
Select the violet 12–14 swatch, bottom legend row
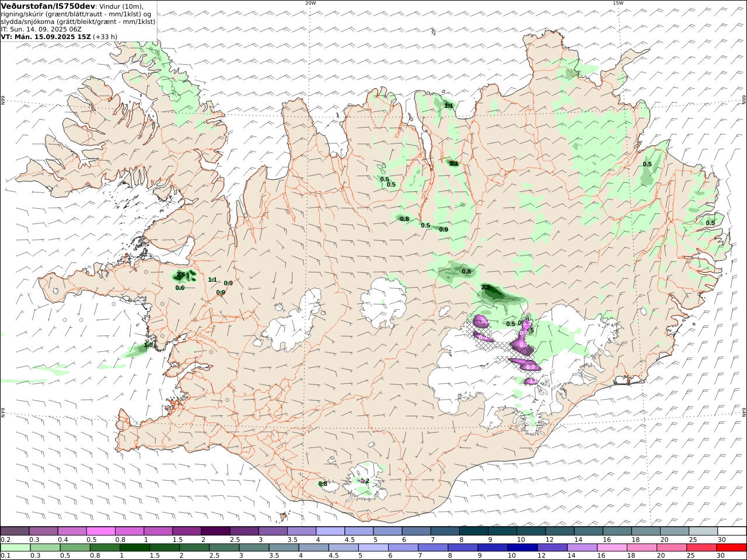click(551, 548)
